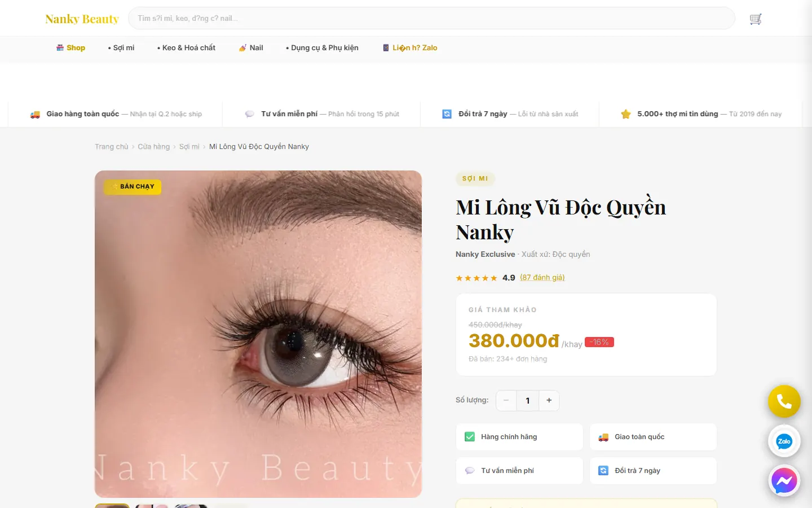Go to Sợi mi breadcrumb
The image size is (812, 508).
pos(189,147)
